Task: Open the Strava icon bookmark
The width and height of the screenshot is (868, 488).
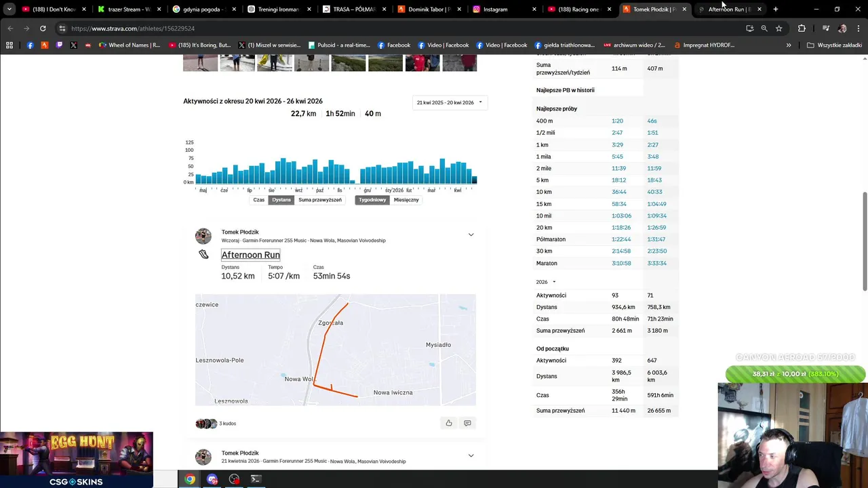Action: 45,45
